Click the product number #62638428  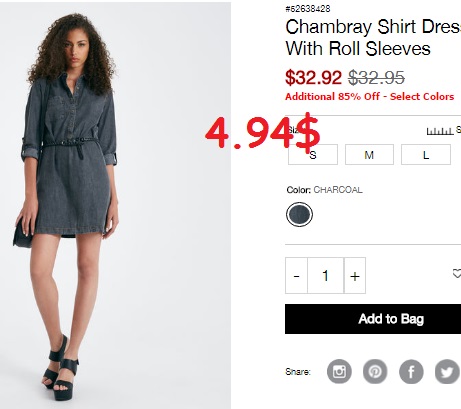click(x=308, y=9)
